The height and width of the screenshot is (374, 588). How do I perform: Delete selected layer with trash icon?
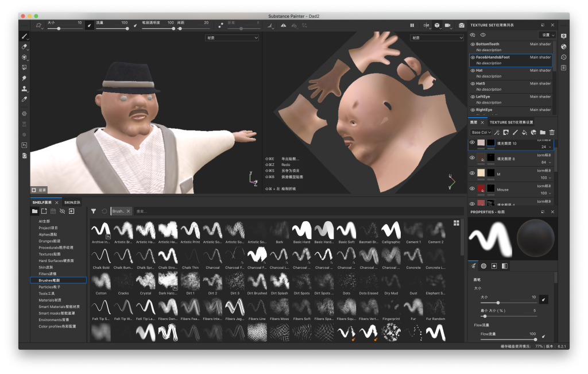point(552,132)
